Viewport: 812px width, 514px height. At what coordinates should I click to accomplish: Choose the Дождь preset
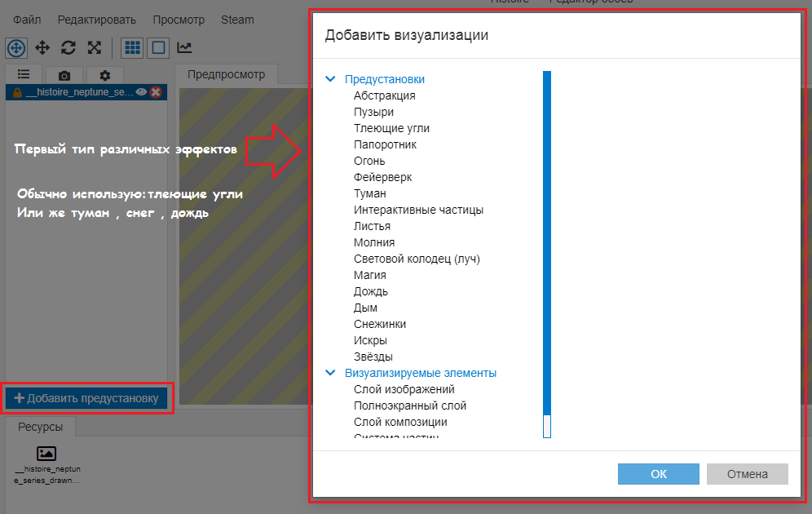pos(371,292)
